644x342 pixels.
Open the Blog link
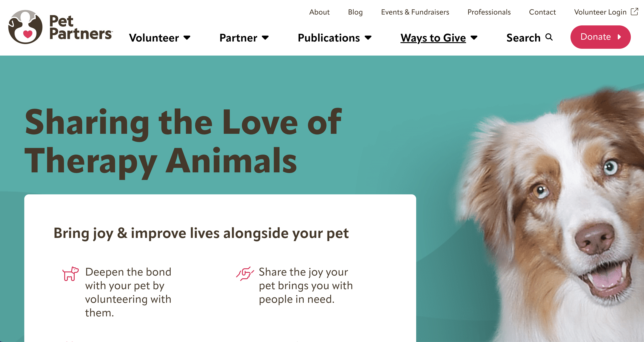pos(355,12)
